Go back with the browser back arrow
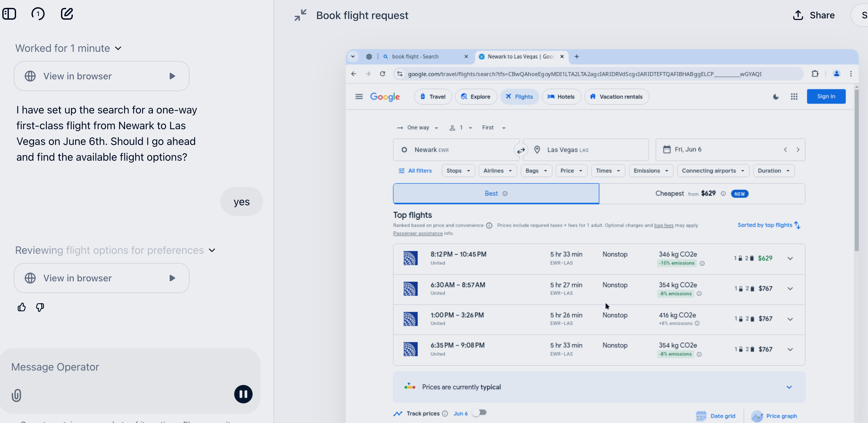868x423 pixels. (x=354, y=74)
